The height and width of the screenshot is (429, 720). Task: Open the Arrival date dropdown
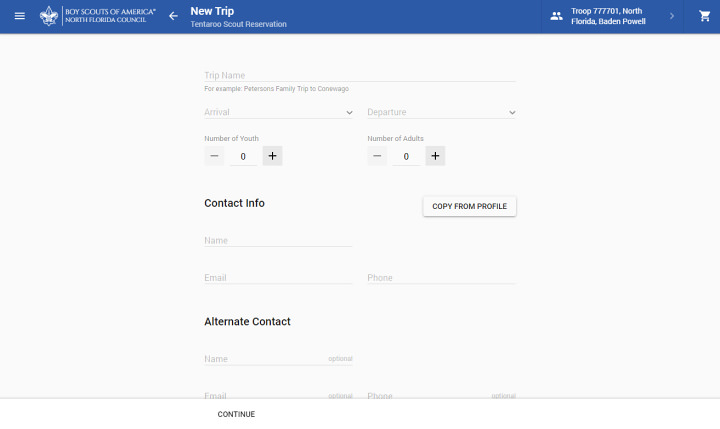coord(278,112)
